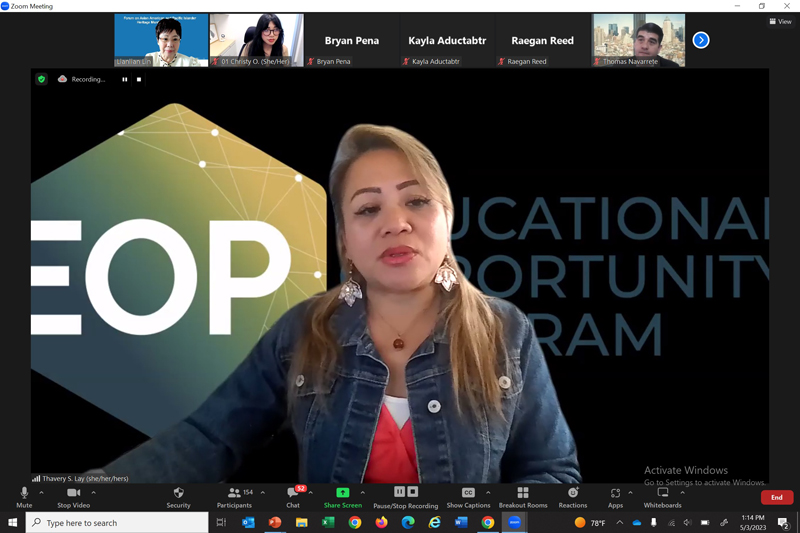Open the Participants panel
Viewport: 800px width, 533px height.
point(234,497)
